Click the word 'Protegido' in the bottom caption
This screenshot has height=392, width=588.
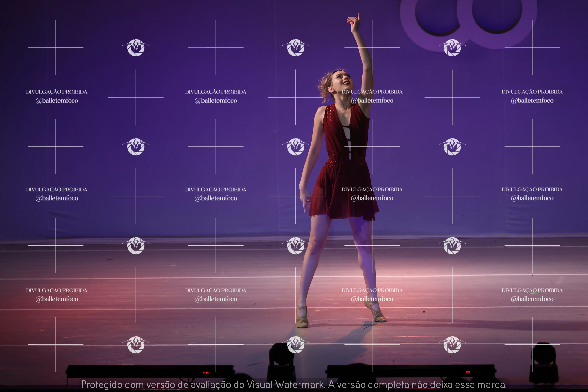pyautogui.click(x=102, y=384)
